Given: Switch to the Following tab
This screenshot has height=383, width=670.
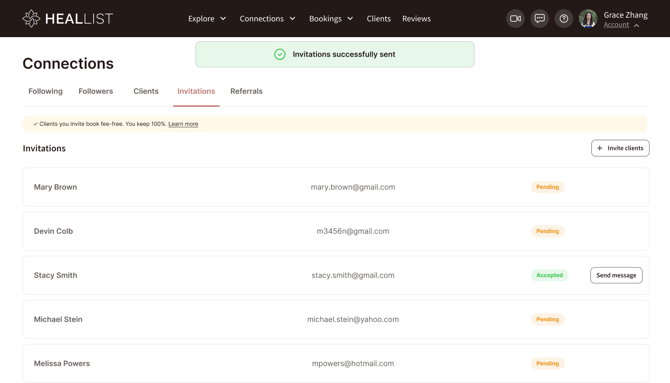Looking at the screenshot, I should coord(45,91).
